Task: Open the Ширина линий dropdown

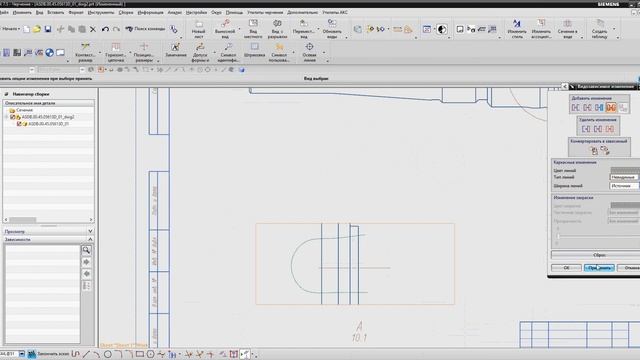Action: tap(624, 186)
